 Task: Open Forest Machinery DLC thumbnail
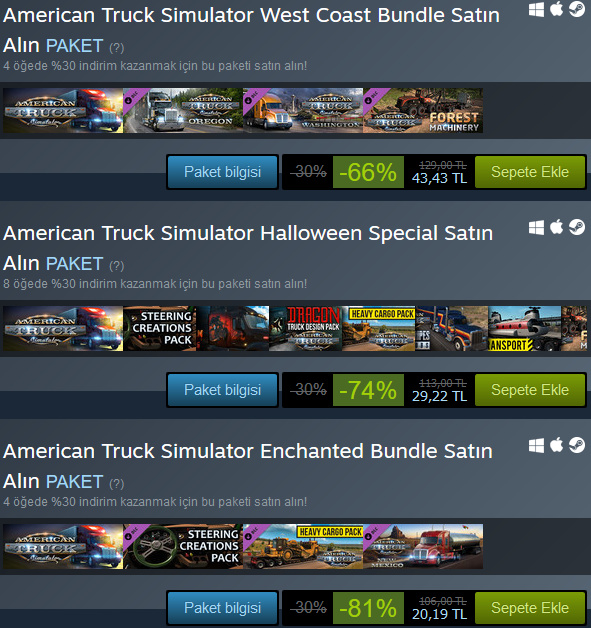click(423, 111)
